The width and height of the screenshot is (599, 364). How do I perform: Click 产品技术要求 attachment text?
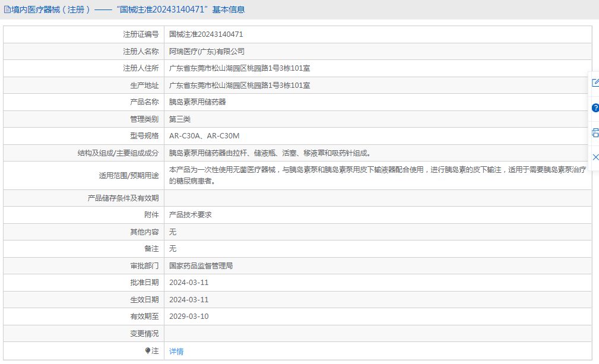tap(190, 215)
